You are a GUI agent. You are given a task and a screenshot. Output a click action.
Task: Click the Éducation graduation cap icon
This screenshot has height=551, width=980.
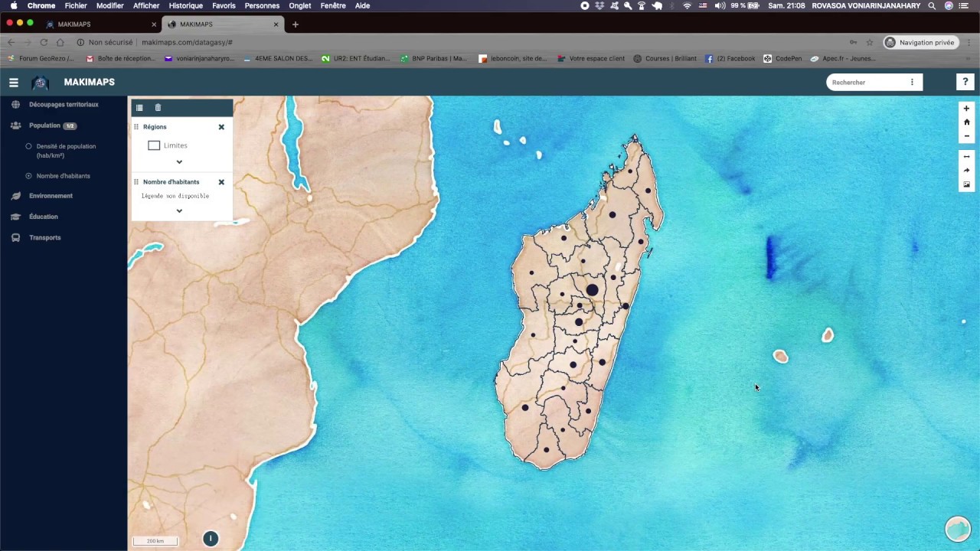15,217
